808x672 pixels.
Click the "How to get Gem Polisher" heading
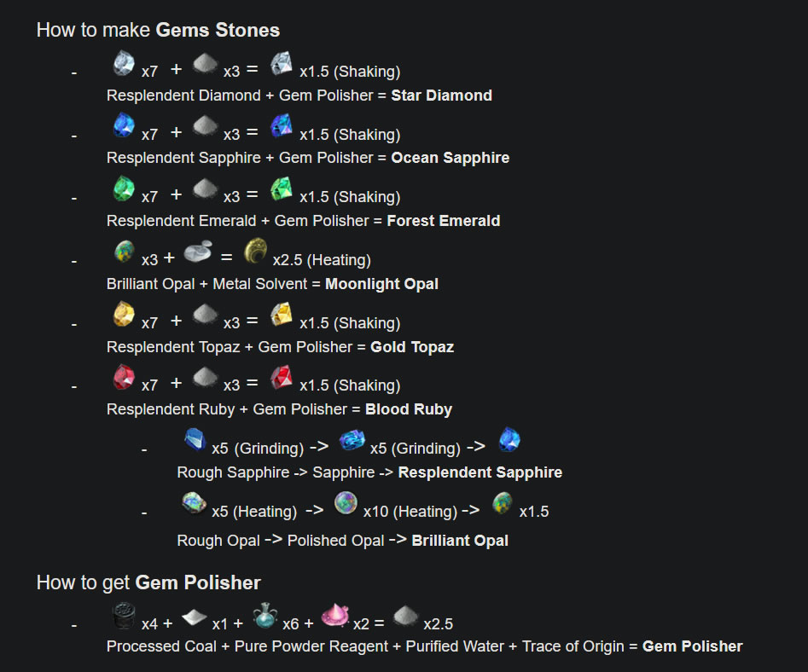pyautogui.click(x=148, y=582)
